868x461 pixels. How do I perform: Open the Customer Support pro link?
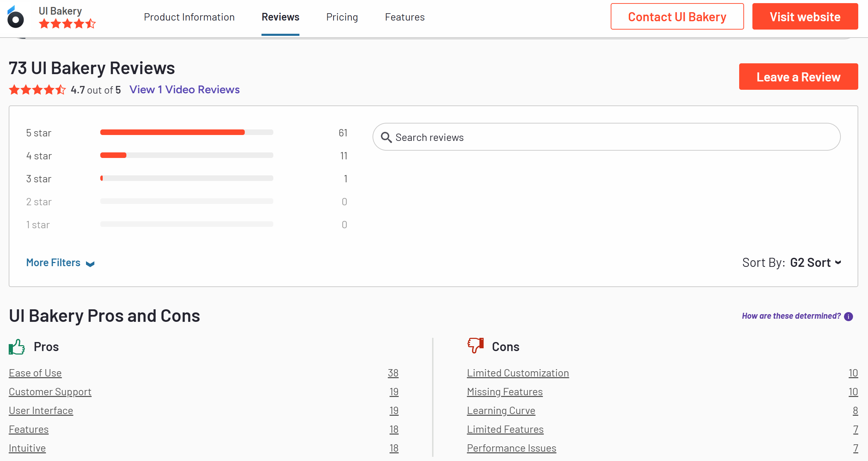pyautogui.click(x=50, y=392)
